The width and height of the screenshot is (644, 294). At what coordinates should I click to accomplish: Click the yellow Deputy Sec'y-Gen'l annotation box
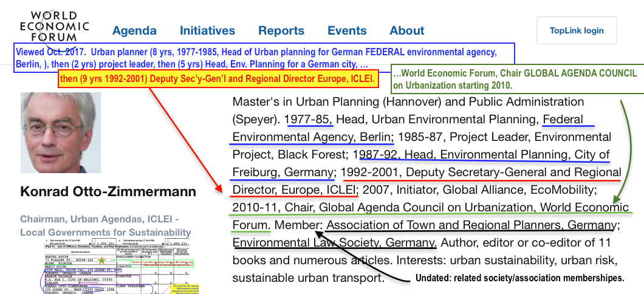point(217,78)
